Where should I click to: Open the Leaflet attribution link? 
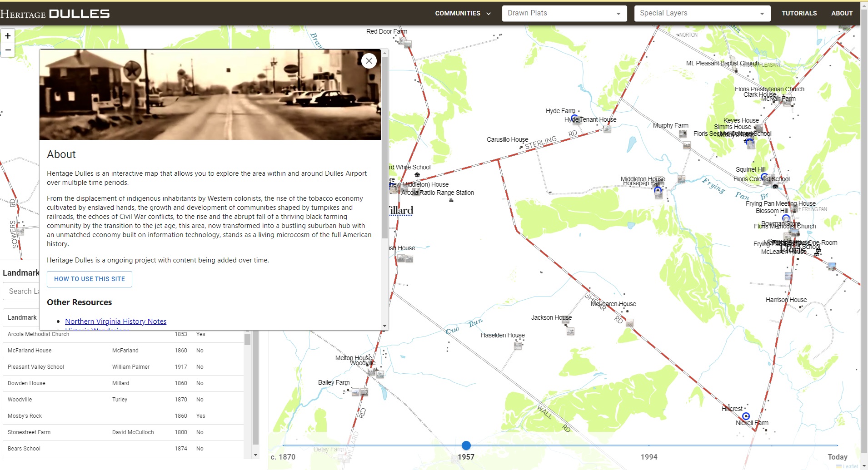tap(848, 466)
